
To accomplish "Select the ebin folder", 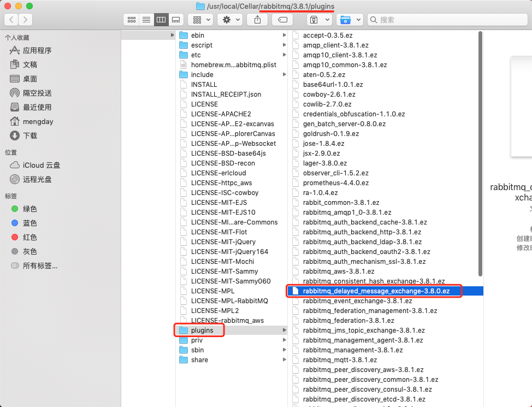I will (x=232, y=36).
